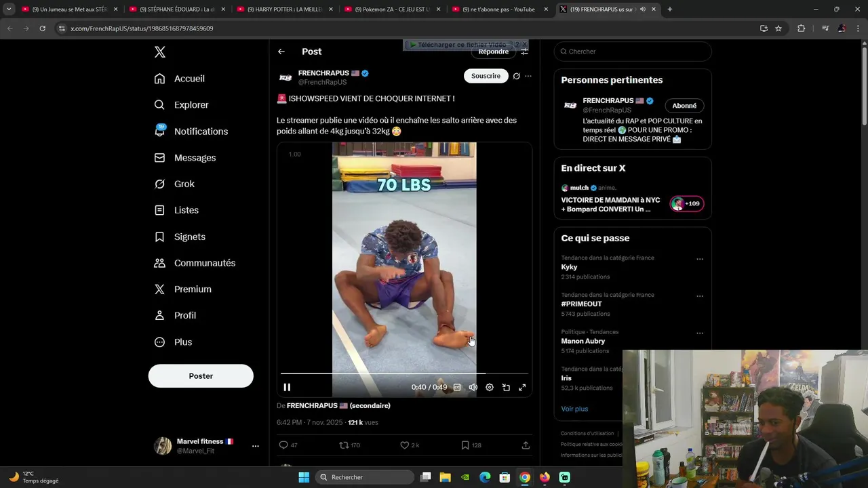
Task: Open reply filter settings icon
Action: tap(524, 52)
